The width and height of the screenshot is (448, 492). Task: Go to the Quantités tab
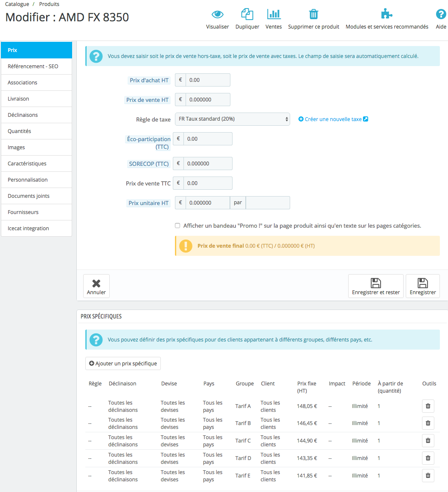click(x=36, y=131)
